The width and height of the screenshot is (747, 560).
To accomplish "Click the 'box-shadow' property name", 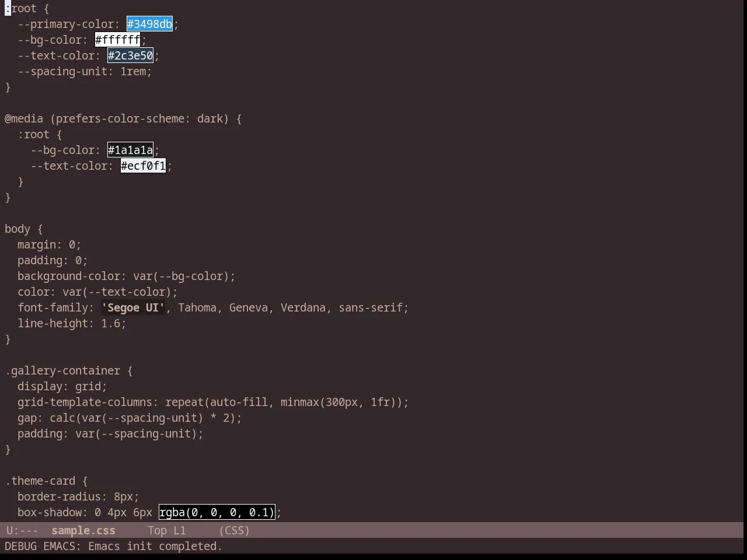I will click(x=50, y=512).
